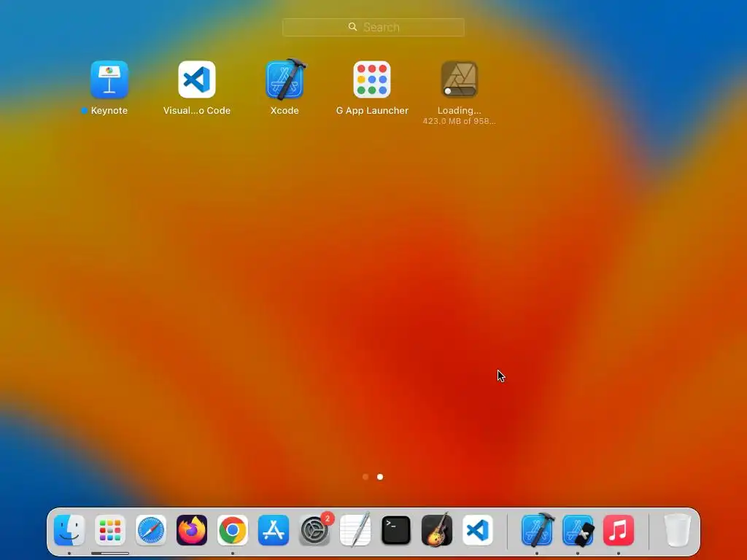Viewport: 747px width, 560px height.
Task: Launch Terminal from the Dock
Action: [x=396, y=530]
